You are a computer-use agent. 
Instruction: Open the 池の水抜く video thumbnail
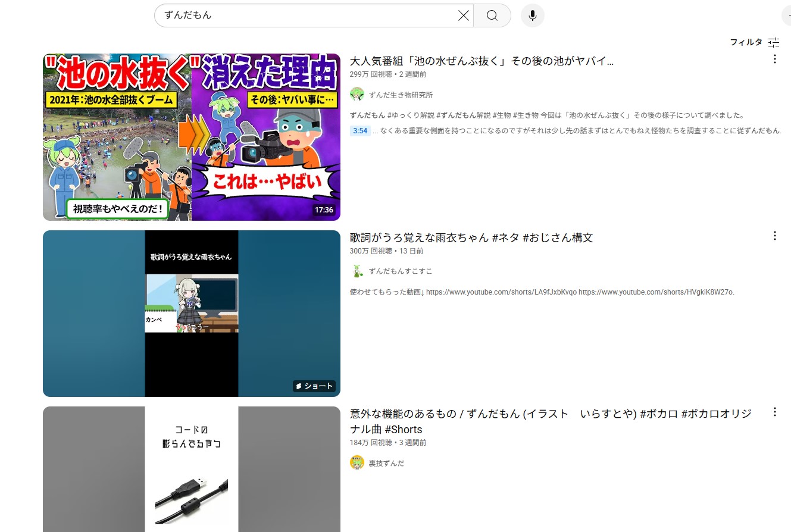click(192, 137)
